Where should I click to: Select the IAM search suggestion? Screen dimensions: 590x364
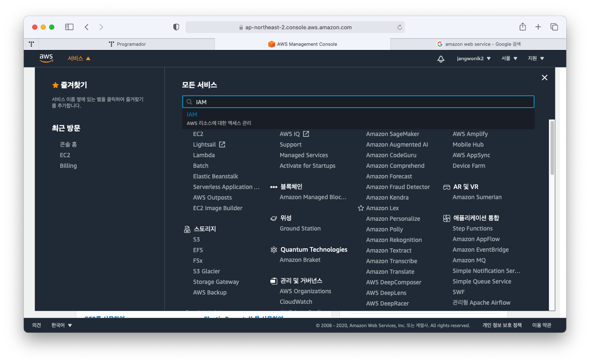pyautogui.click(x=358, y=119)
